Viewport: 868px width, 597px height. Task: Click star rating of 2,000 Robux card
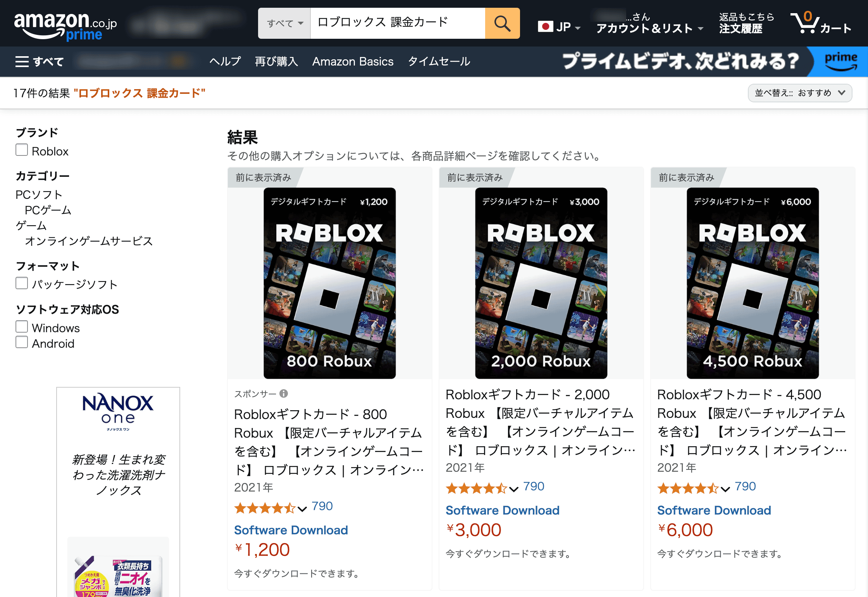click(476, 488)
